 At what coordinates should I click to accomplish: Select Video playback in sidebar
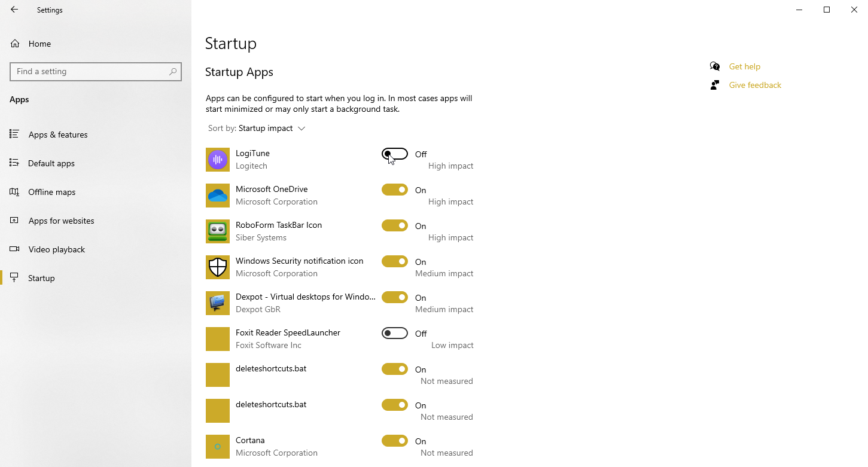pos(56,249)
